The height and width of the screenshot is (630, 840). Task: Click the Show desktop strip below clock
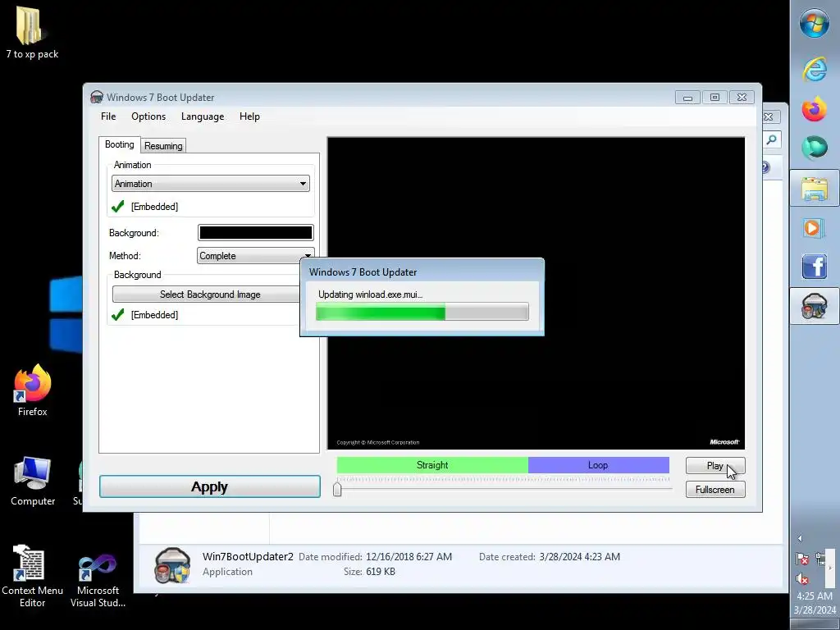point(815,624)
